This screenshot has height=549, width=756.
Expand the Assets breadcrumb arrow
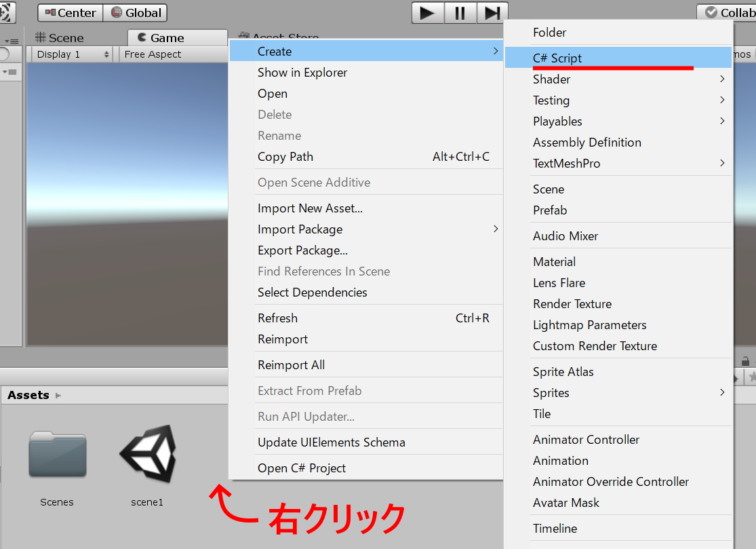pyautogui.click(x=58, y=396)
